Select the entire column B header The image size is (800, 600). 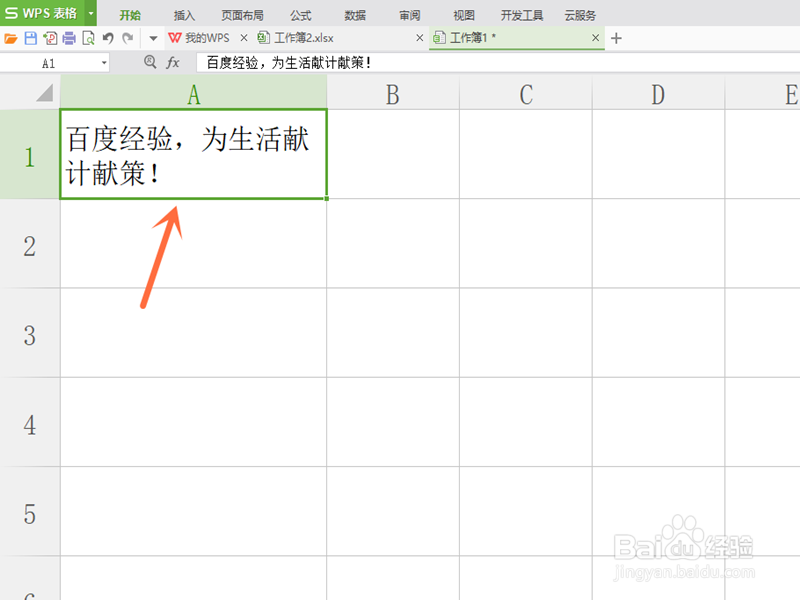(x=392, y=95)
